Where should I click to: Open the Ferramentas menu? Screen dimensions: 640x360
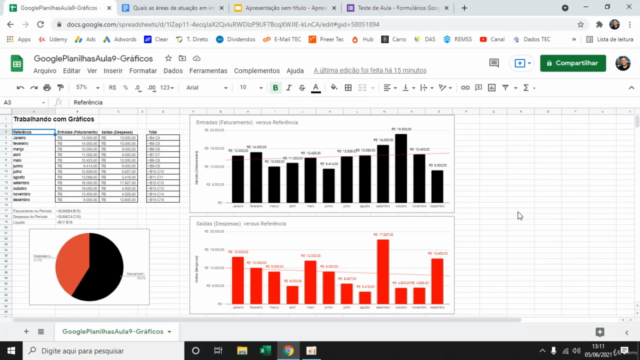click(208, 71)
